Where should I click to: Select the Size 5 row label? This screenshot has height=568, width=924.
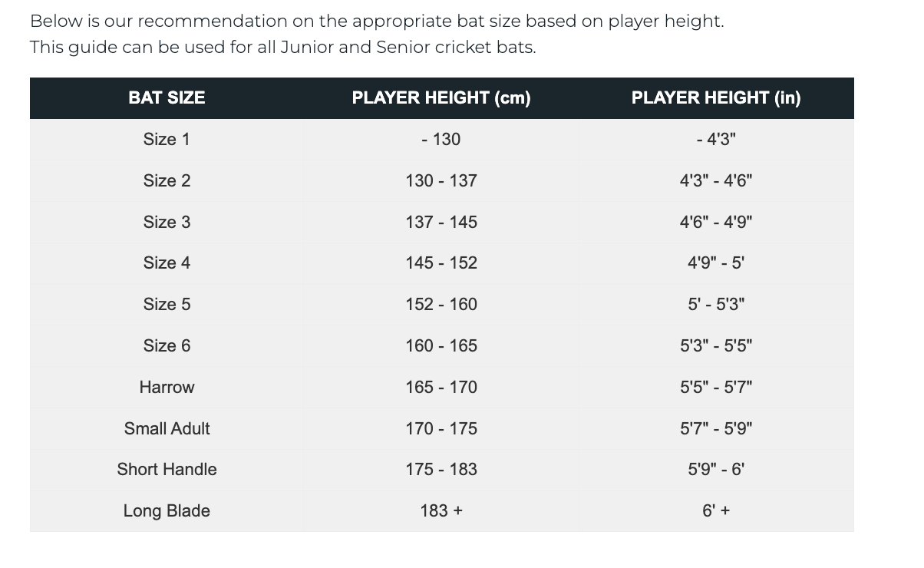[x=167, y=305]
